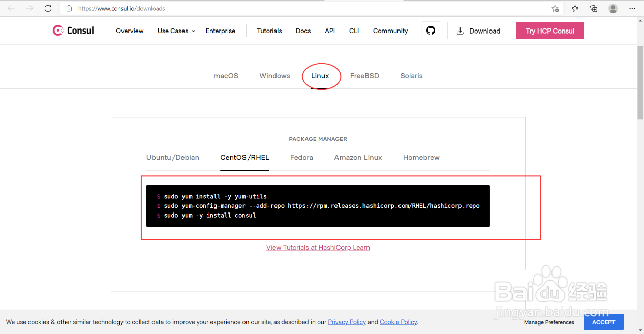Screen dimensions: 644x334
Task: Accept cookies with ACCEPT button
Action: 603,322
